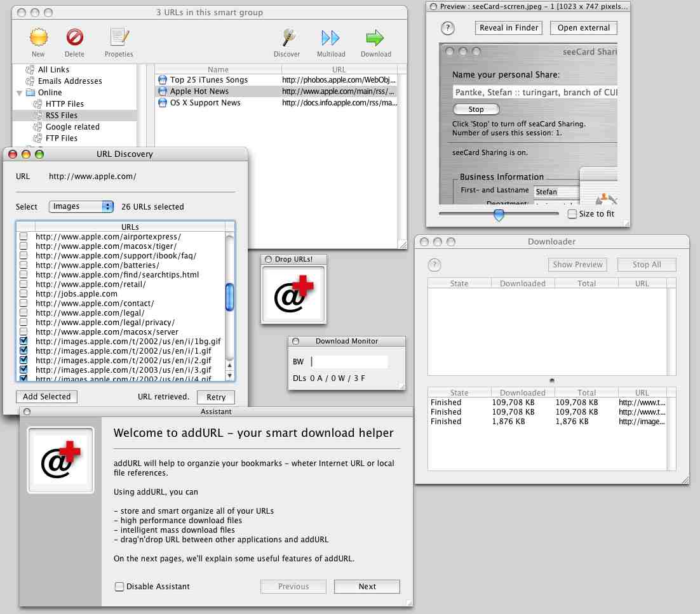Click the green Download arrow icon
Viewport: 700px width, 614px height.
pos(375,38)
